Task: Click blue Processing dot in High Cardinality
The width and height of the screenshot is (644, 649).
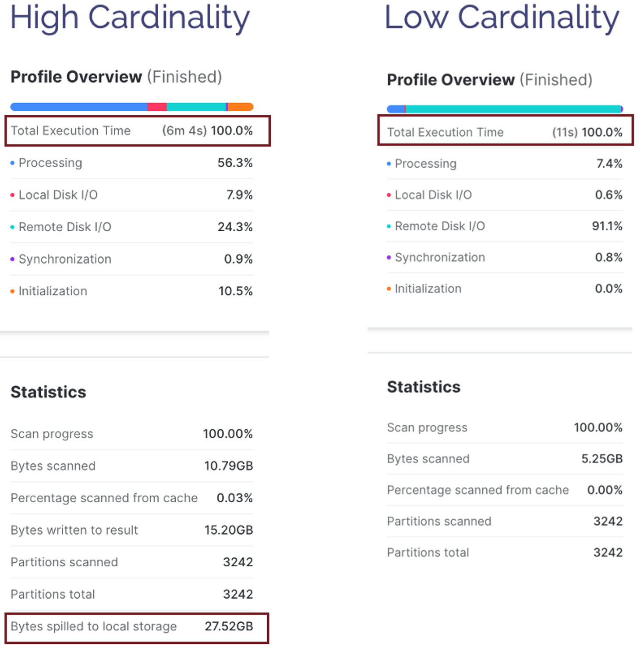Action: [12, 163]
